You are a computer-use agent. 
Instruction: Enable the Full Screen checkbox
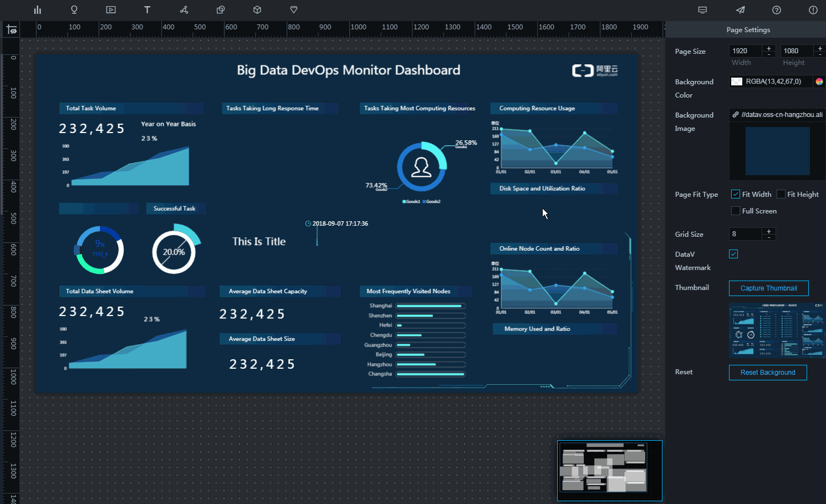pyautogui.click(x=736, y=211)
